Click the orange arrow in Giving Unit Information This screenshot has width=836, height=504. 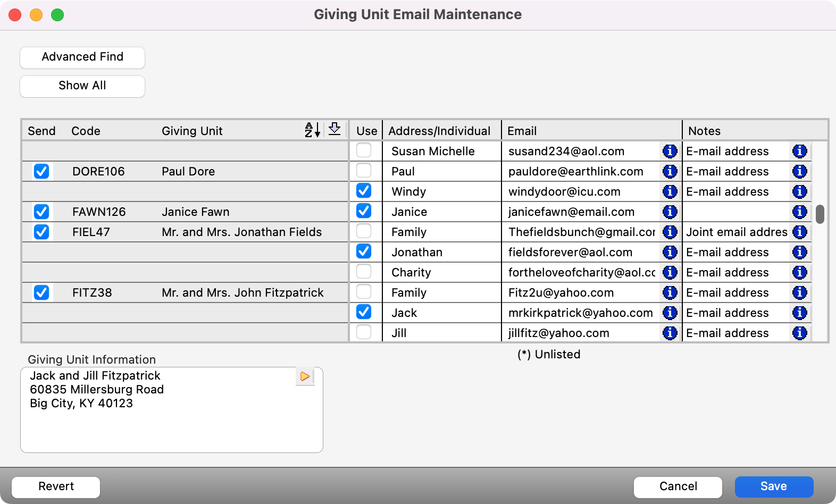[305, 376]
